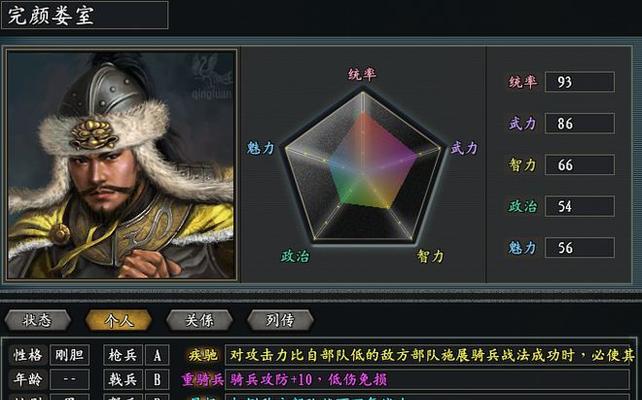Click the 枪兵 aptitude grade A box
Image resolution: width=642 pixels, height=400 pixels.
(157, 355)
